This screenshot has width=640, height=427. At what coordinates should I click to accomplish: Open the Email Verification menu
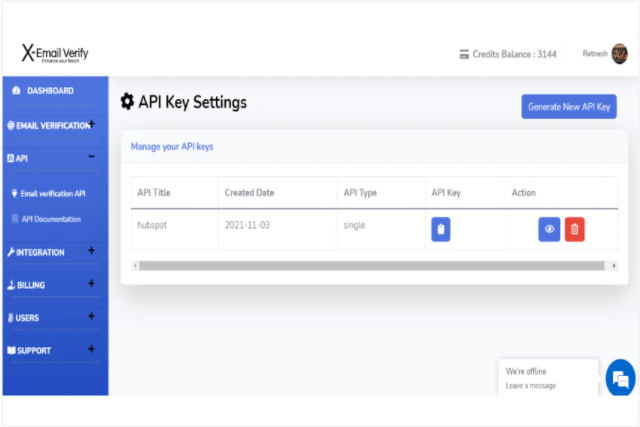pos(53,126)
